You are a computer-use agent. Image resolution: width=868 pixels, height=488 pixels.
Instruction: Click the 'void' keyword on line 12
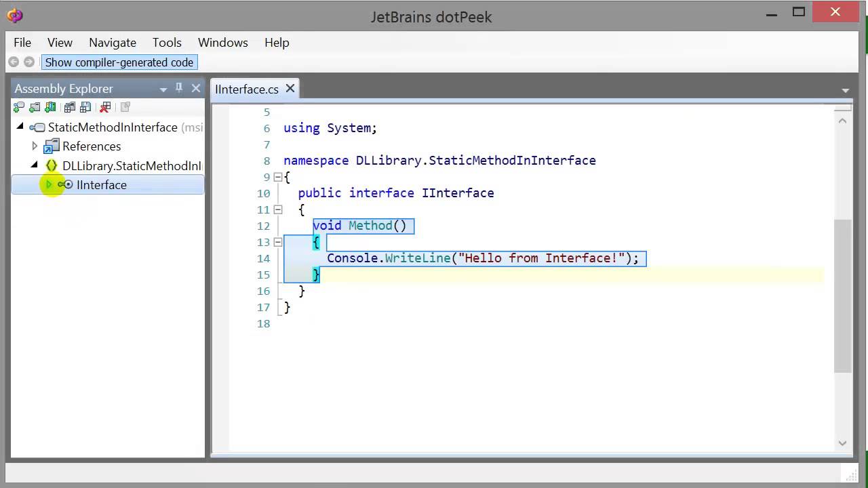click(327, 226)
